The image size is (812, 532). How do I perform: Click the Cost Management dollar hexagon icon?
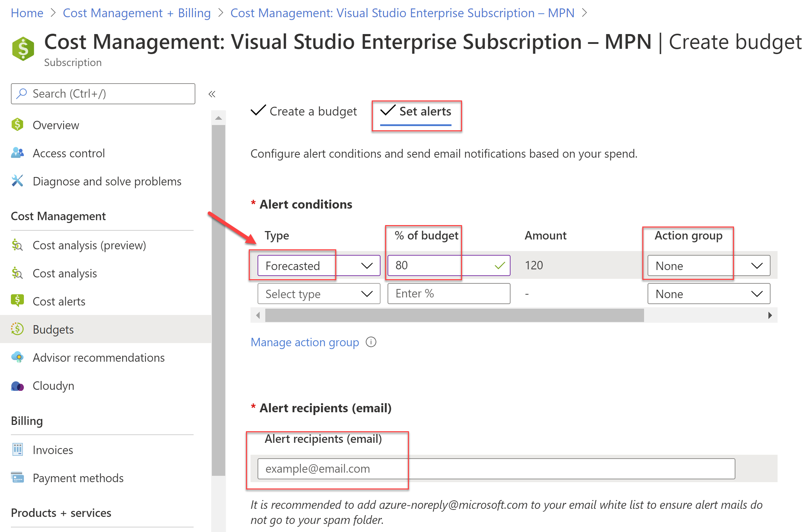pyautogui.click(x=23, y=49)
